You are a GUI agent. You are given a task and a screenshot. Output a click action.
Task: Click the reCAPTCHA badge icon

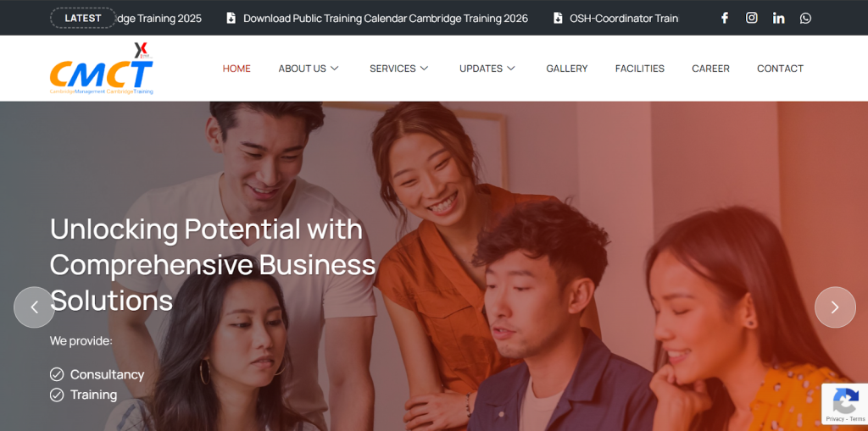tap(845, 401)
